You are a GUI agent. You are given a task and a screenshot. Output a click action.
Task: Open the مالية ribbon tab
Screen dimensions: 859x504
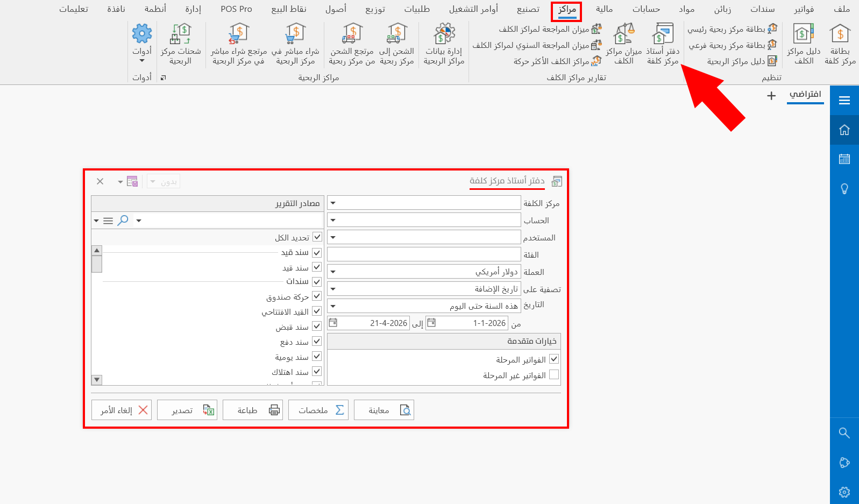(x=604, y=9)
